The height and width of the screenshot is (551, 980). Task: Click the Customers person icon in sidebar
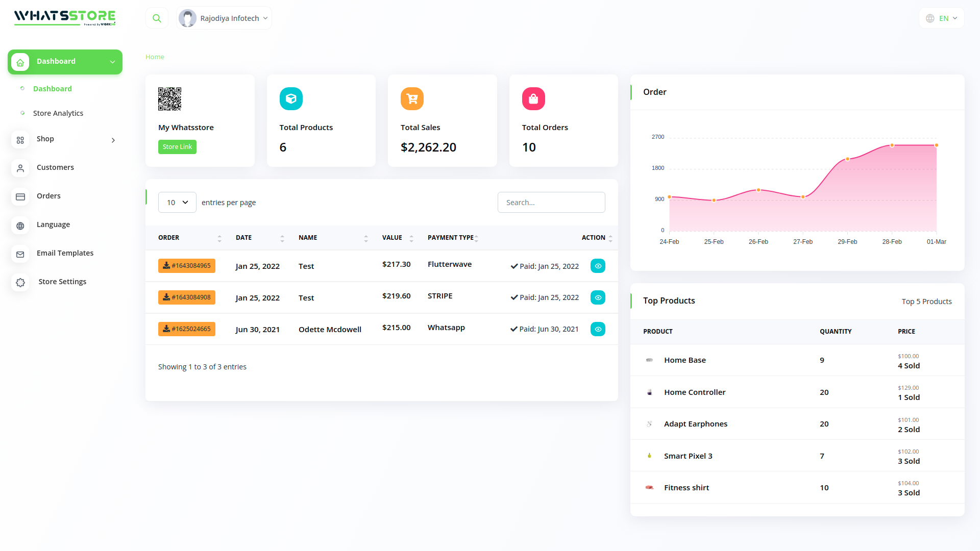20,168
